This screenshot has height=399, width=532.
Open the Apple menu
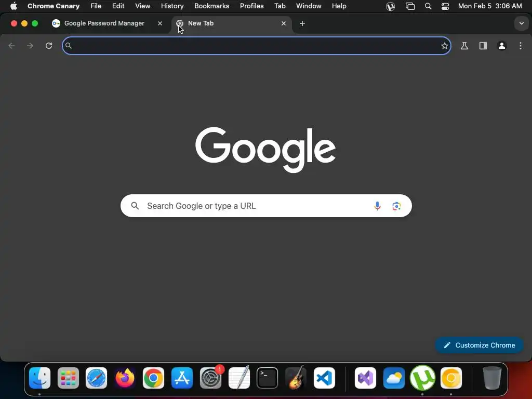(14, 6)
